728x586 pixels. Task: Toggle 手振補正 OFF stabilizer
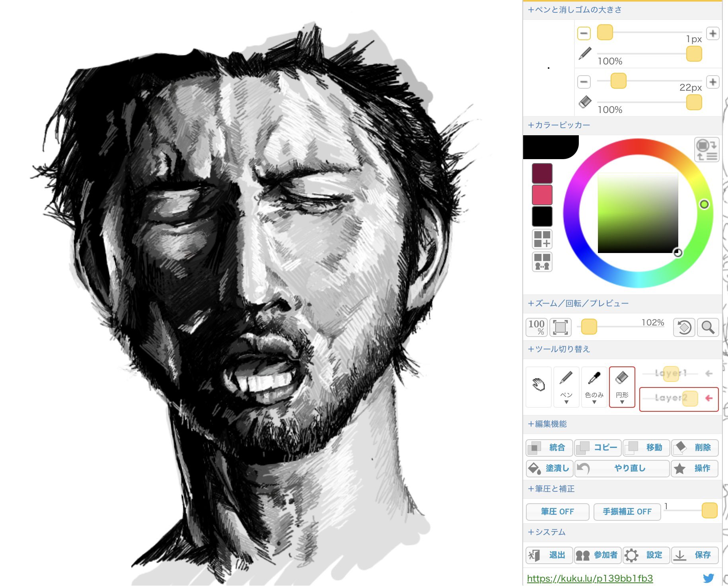[x=627, y=512]
